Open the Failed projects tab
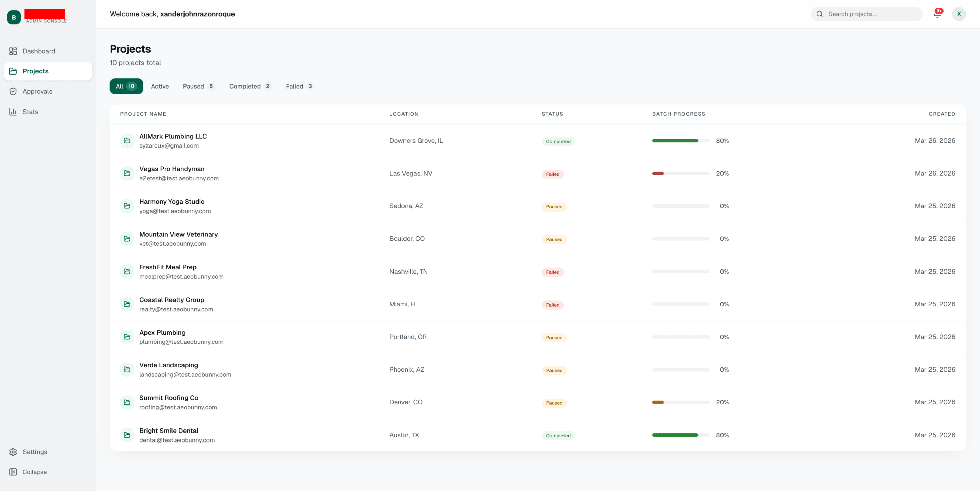Image resolution: width=980 pixels, height=491 pixels. pyautogui.click(x=300, y=86)
